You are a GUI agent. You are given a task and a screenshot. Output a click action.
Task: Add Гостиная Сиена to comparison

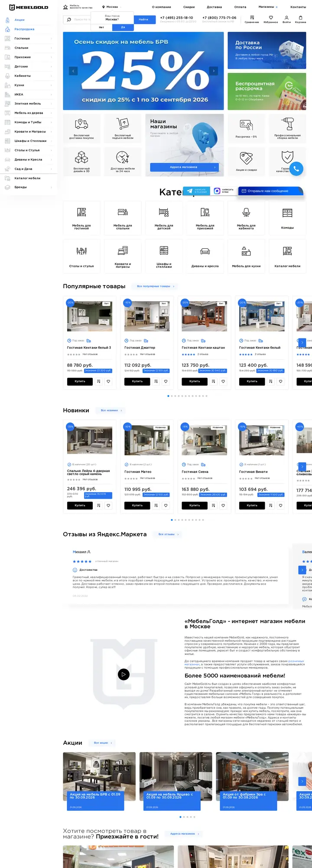tap(214, 505)
